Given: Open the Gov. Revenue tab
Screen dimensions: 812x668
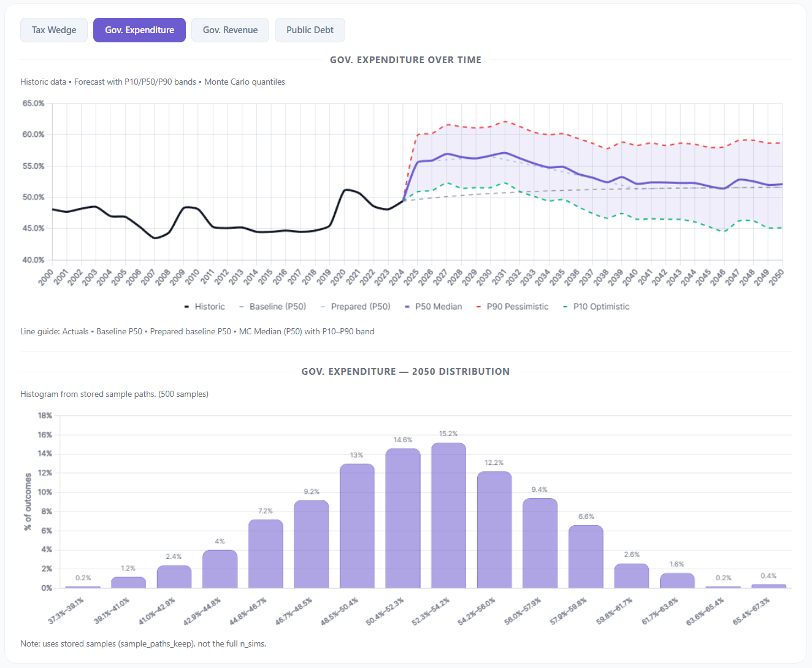Looking at the screenshot, I should 230,29.
